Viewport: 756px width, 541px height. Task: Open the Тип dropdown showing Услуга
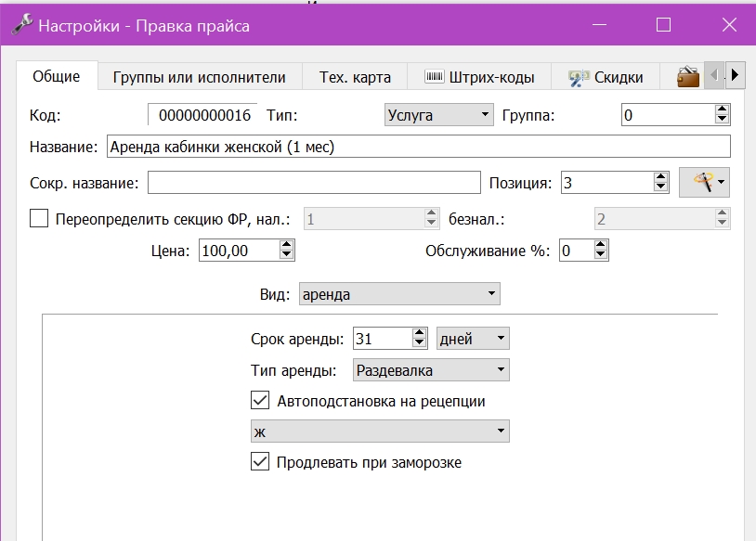[x=438, y=115]
